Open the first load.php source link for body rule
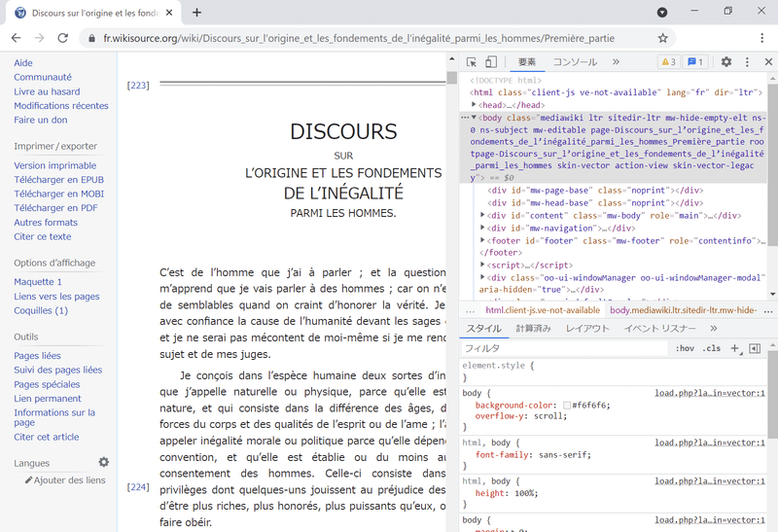This screenshot has width=778, height=532. tap(710, 393)
